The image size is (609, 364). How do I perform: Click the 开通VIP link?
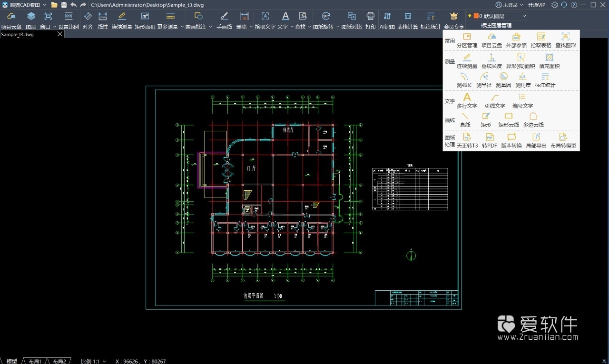537,5
